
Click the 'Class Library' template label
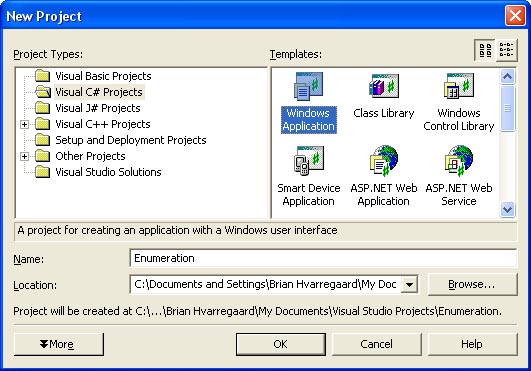click(384, 113)
